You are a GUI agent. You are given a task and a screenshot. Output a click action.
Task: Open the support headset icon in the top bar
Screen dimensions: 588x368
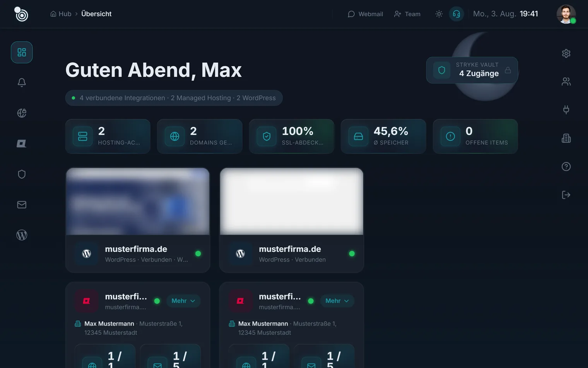[x=456, y=14]
